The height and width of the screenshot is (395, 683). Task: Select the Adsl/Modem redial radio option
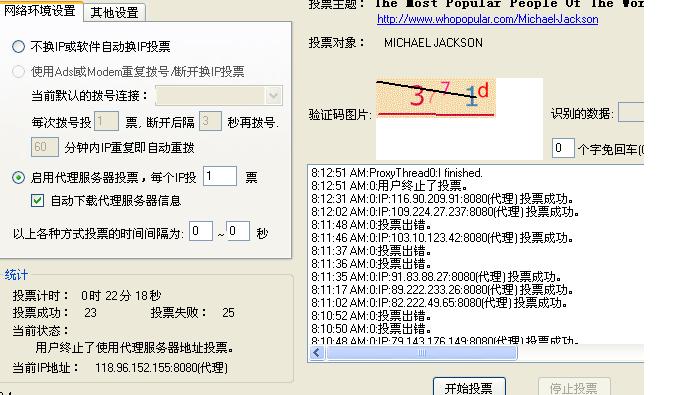point(18,71)
